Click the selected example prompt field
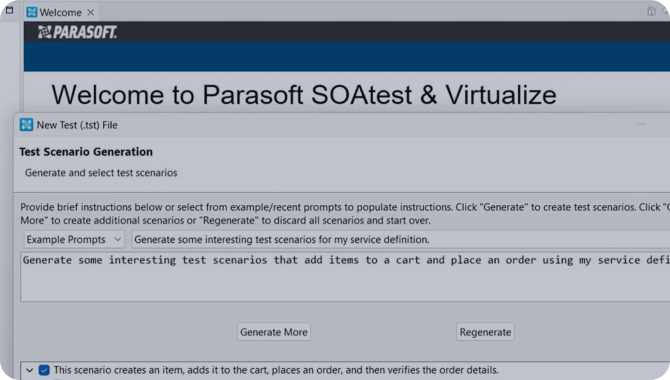Viewport: 670px width, 380px height. point(401,239)
